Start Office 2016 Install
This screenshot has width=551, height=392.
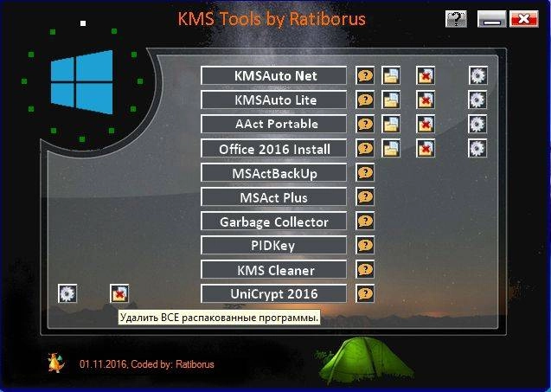point(273,148)
